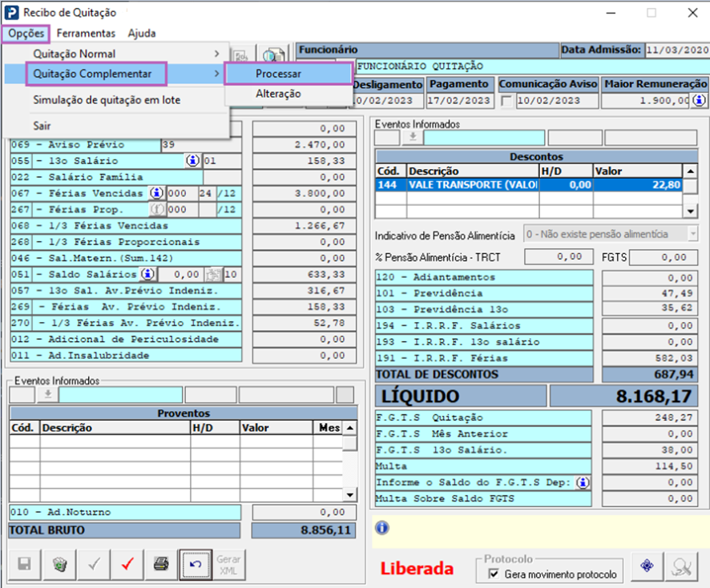Screen dimensions: 710x588
Task: Click info icon beside Informe o Saldo FGTS
Action: pyautogui.click(x=583, y=482)
